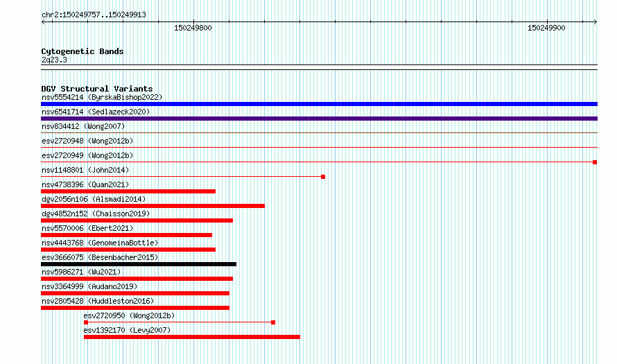The width and height of the screenshot is (617, 364).
Task: Click the DGV Structural Variants track title
Action: (x=97, y=89)
